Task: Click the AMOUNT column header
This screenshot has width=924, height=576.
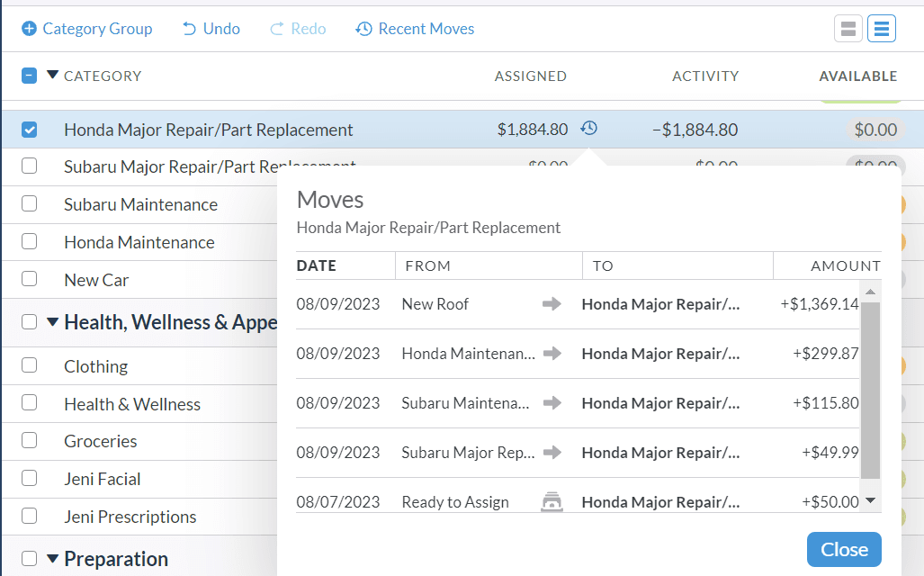Action: (846, 265)
